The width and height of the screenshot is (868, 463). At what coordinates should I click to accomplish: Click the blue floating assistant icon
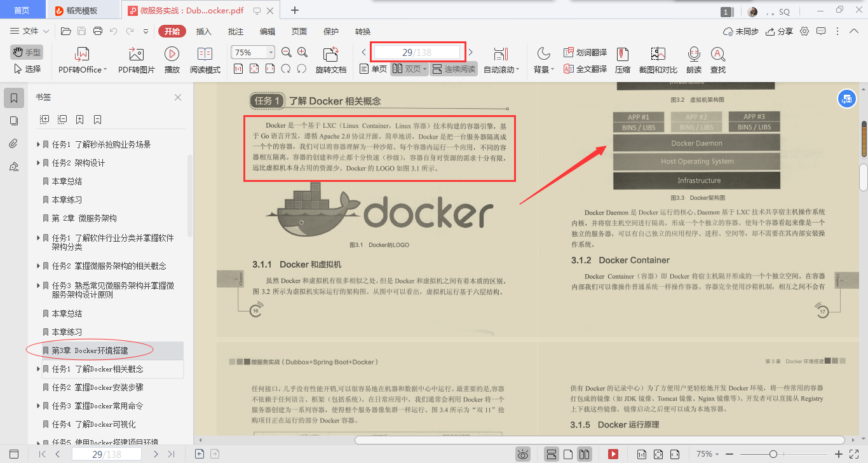click(846, 99)
